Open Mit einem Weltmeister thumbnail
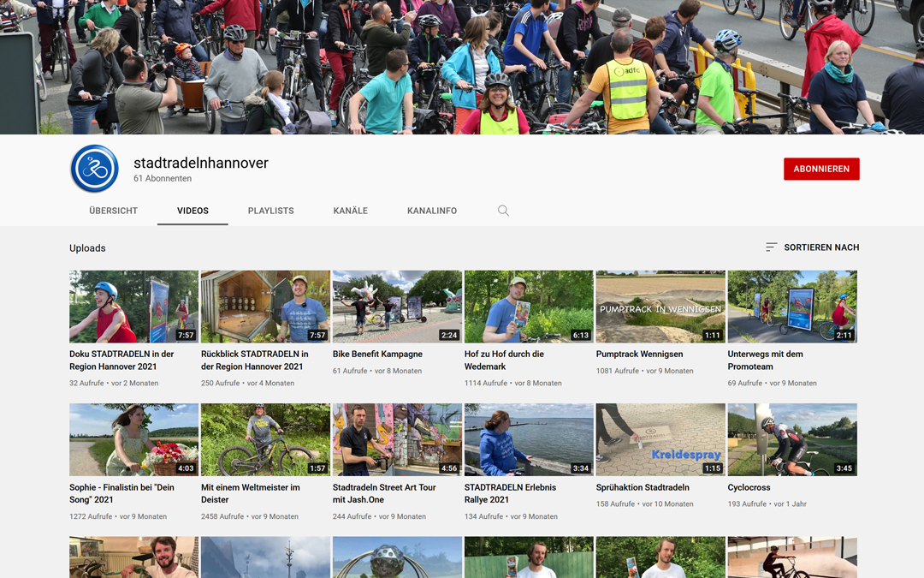924x578 pixels. (265, 439)
